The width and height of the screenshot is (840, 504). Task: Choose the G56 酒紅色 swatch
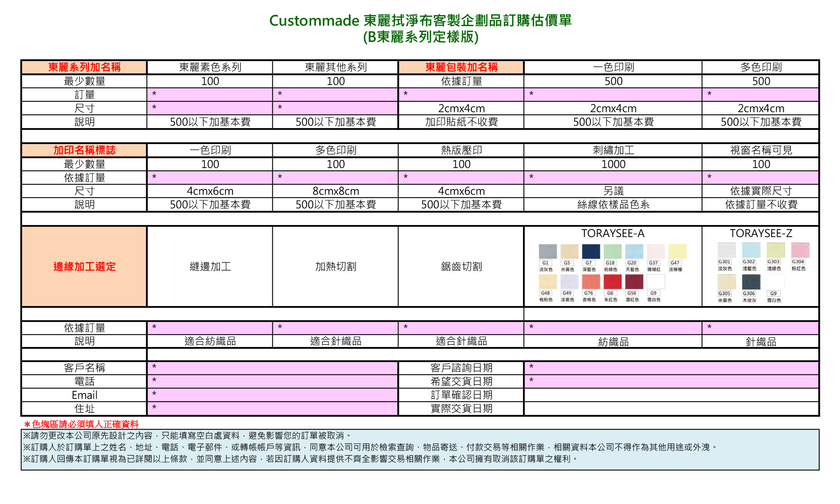(x=634, y=282)
